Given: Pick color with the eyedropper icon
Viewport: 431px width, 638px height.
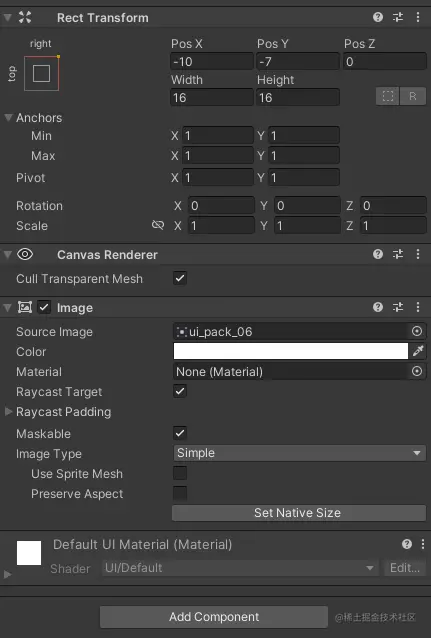Looking at the screenshot, I should click(x=418, y=351).
